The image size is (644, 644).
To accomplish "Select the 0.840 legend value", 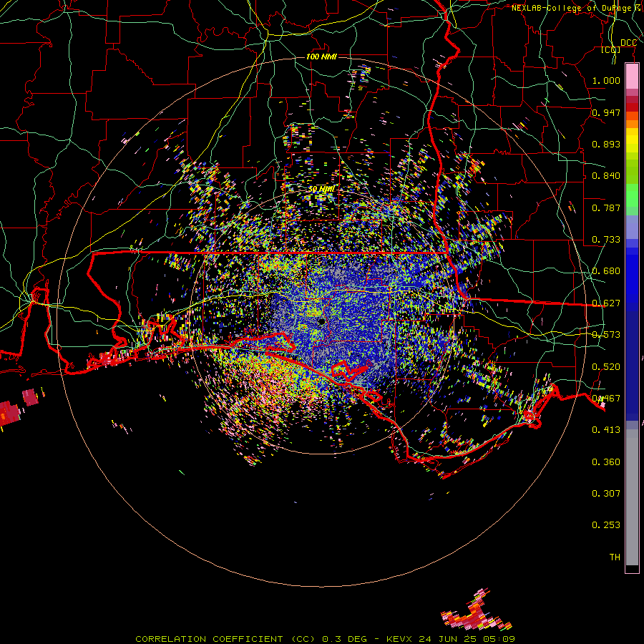I will coord(606,176).
